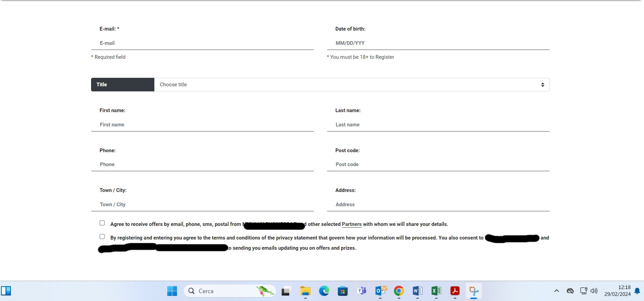644x301 pixels.
Task: Click into the First name field
Action: coord(202,125)
